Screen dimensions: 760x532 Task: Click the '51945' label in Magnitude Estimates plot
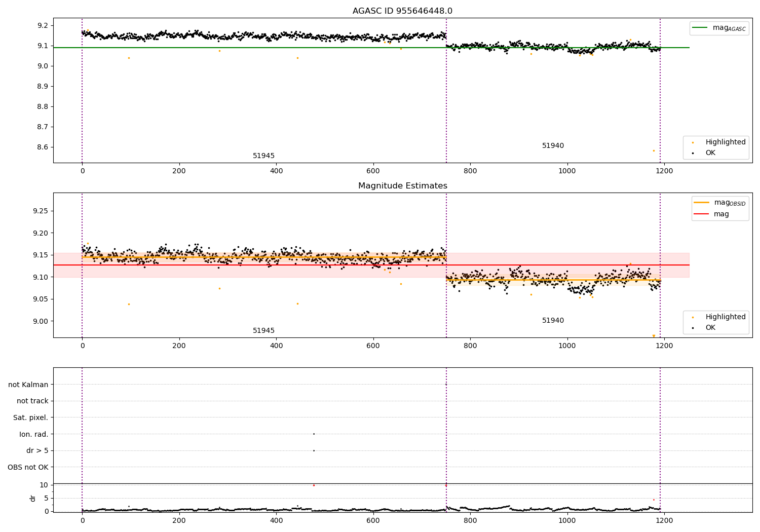pyautogui.click(x=263, y=330)
